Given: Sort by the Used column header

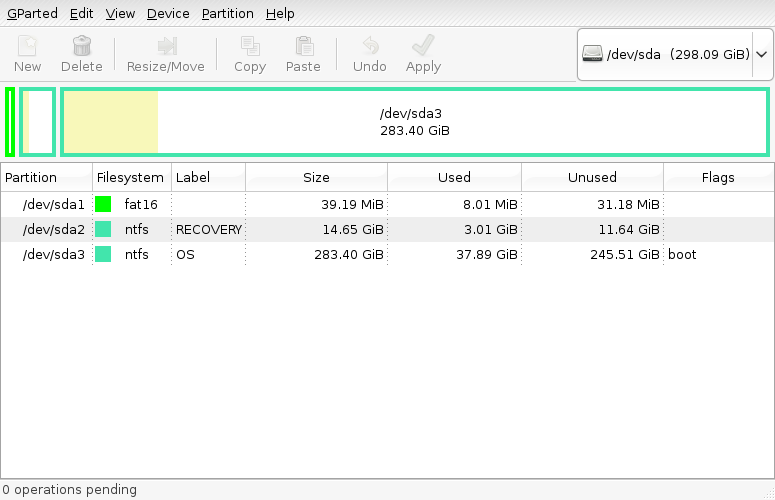Looking at the screenshot, I should 454,177.
